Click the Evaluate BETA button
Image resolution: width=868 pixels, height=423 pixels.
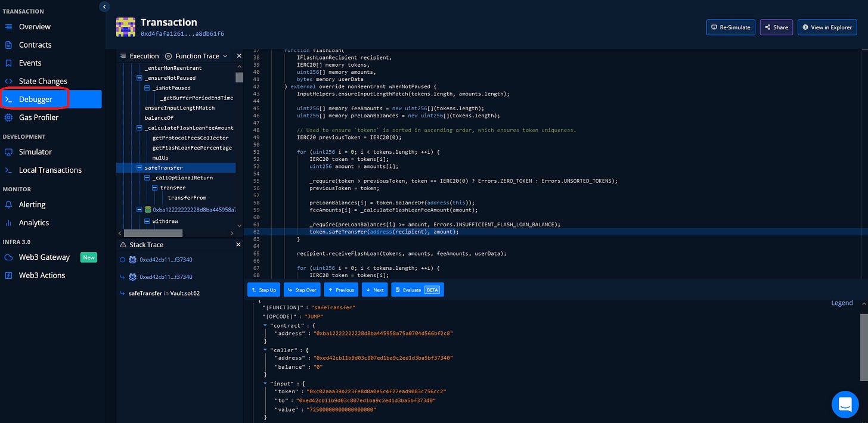coord(417,290)
